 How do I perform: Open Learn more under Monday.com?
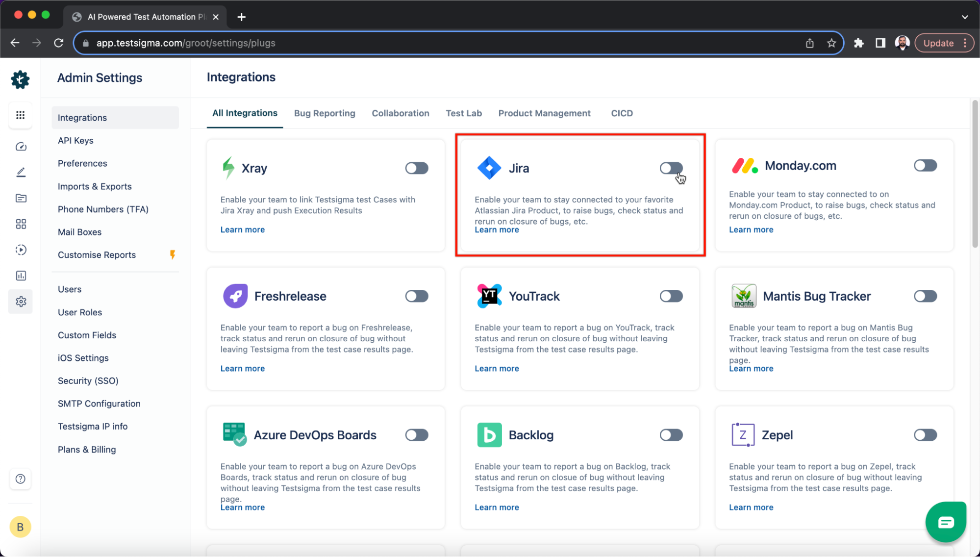coord(751,229)
